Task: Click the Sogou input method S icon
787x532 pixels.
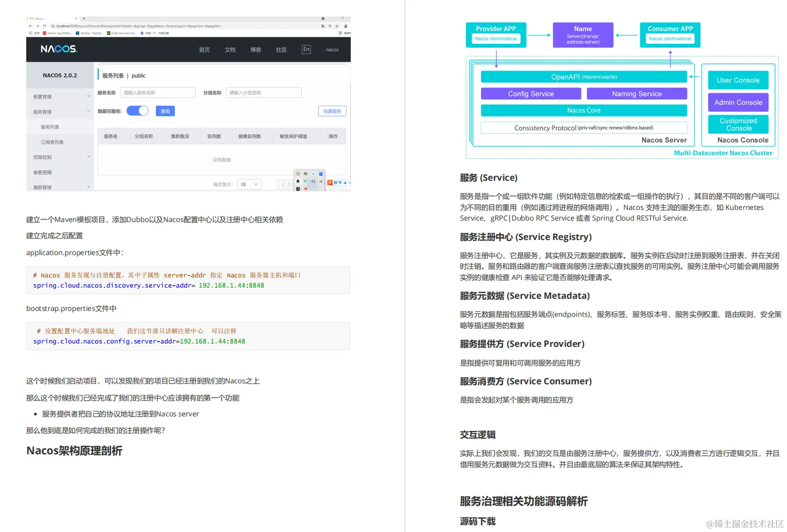Action: (330, 183)
